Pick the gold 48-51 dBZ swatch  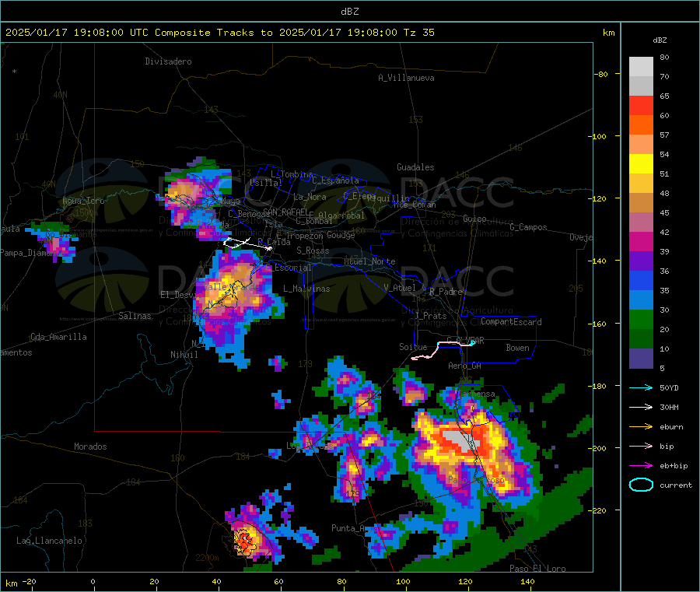point(641,184)
